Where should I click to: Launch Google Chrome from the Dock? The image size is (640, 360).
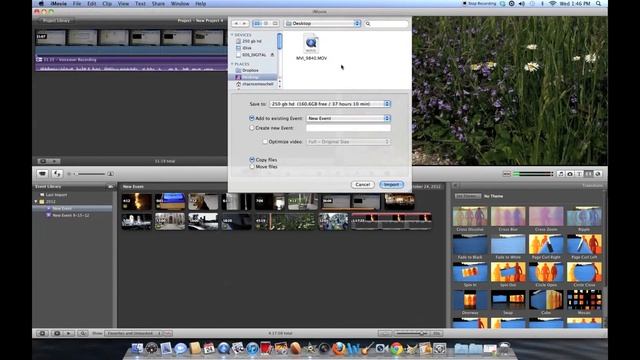point(396,348)
